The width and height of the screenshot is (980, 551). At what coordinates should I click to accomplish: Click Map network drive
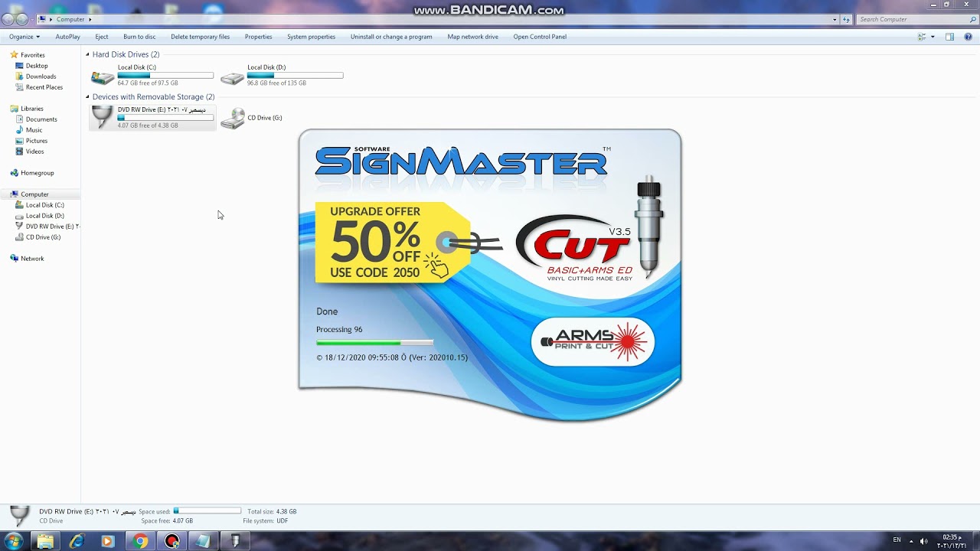coord(472,37)
